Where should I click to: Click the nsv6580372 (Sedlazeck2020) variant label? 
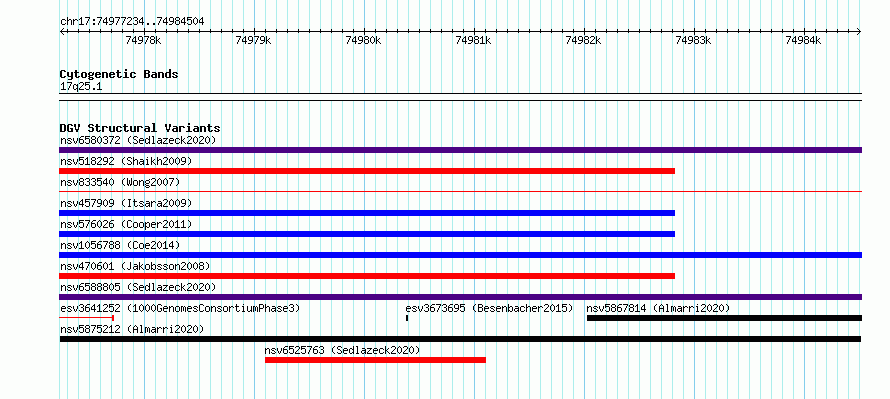(138, 140)
